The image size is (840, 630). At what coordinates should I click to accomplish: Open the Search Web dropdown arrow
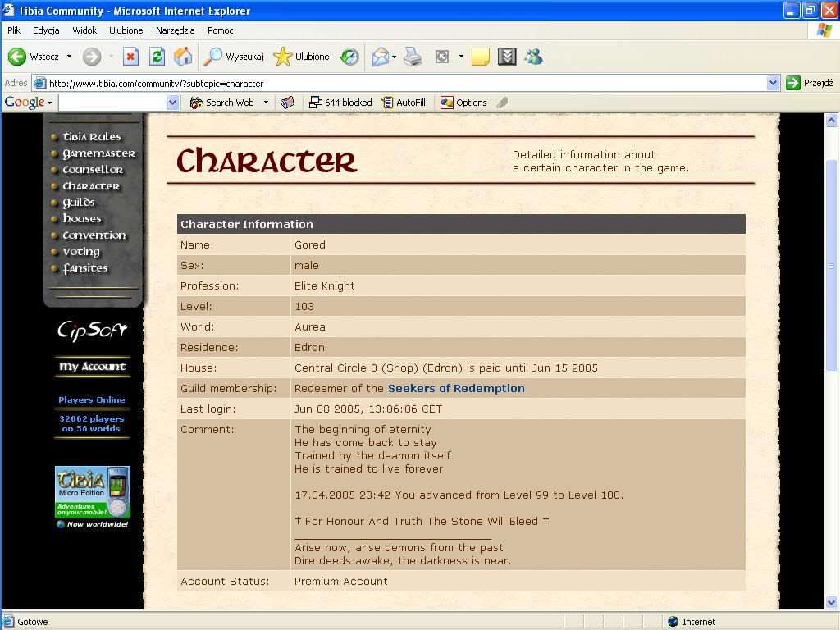[x=266, y=103]
